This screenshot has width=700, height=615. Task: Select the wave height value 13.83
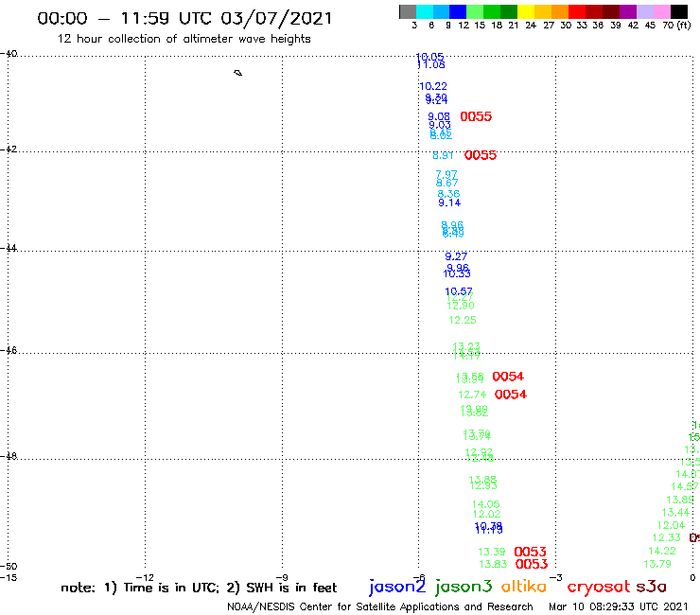[493, 564]
